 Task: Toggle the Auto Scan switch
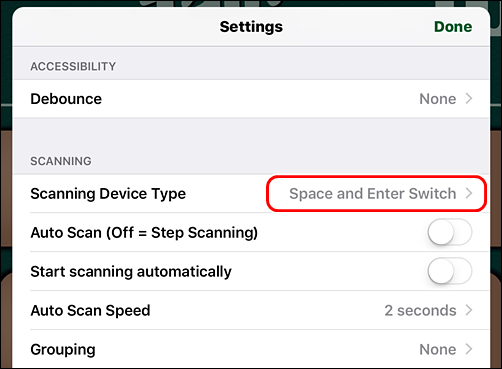(x=450, y=232)
